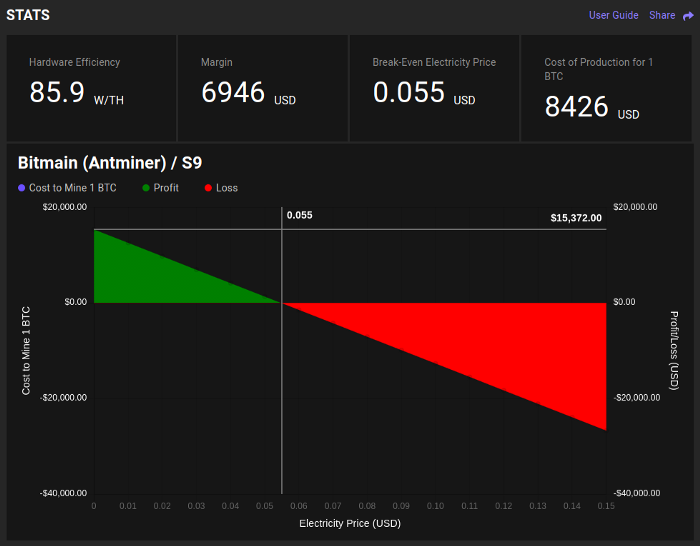Click the Break-Even Electricity Price value

409,92
